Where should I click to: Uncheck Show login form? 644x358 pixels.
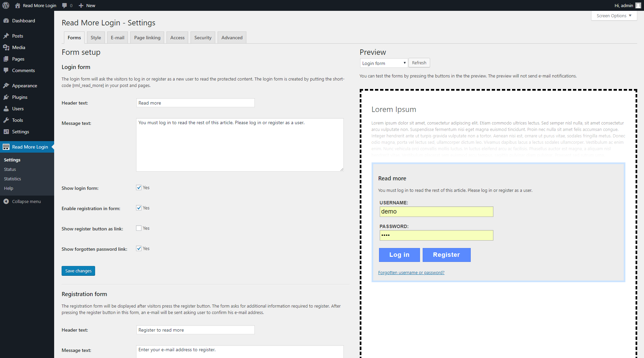[139, 187]
